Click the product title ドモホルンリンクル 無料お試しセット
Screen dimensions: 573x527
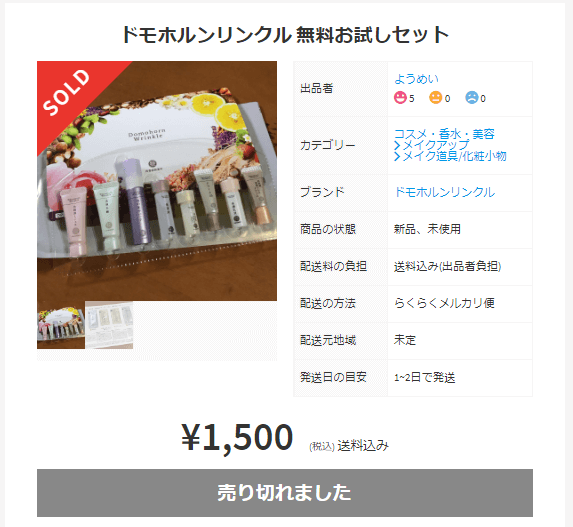[285, 35]
